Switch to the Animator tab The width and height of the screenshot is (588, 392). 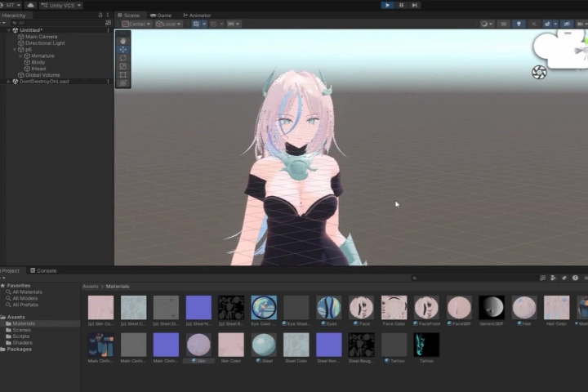197,16
